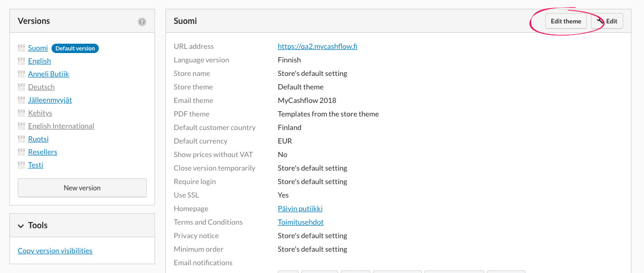Select the English International version
This screenshot has height=273, width=644.
(61, 126)
